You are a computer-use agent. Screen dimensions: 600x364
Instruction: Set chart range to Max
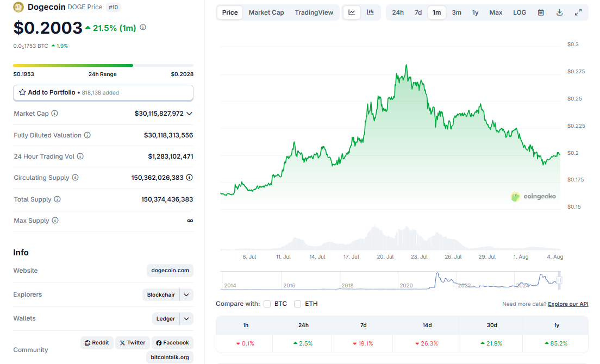pyautogui.click(x=496, y=12)
